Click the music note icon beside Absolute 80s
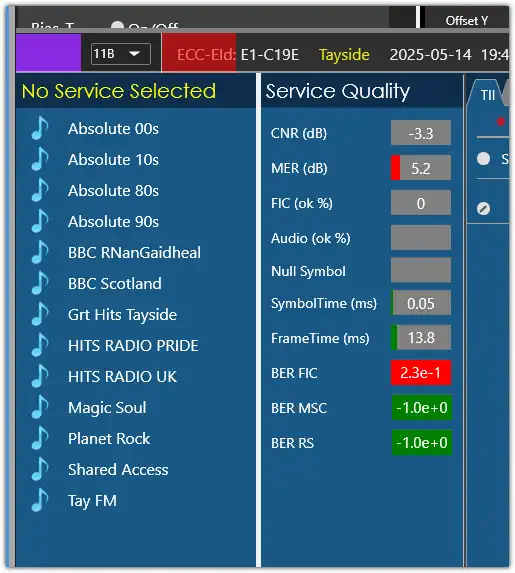 coord(40,190)
